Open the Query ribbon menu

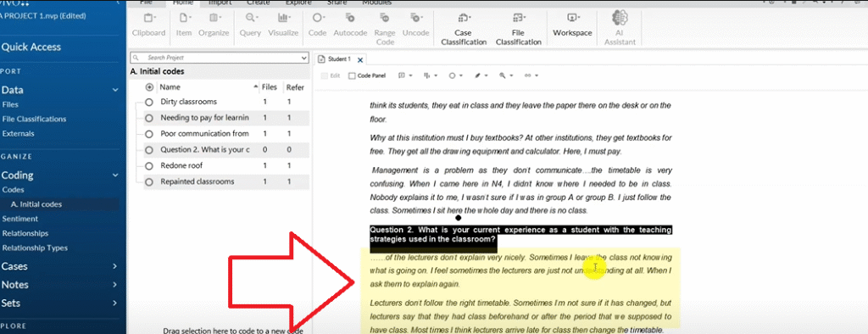pos(250,25)
